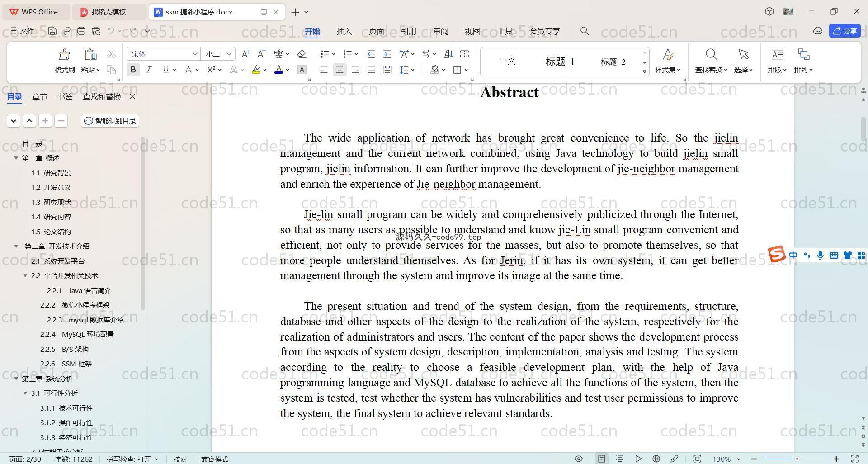
Task: Click the 智能识别目录 button
Action: click(110, 121)
